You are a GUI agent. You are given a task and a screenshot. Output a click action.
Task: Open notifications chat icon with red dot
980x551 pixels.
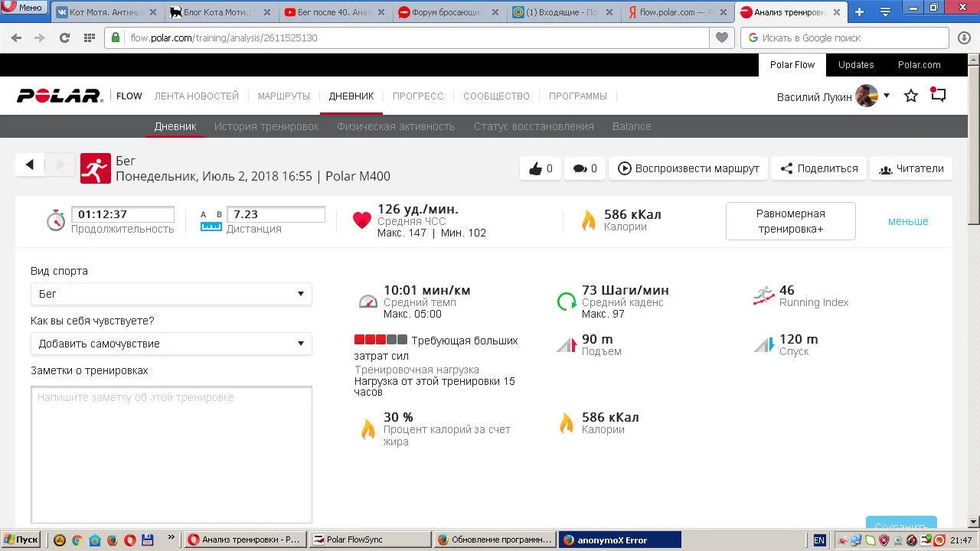coord(938,96)
